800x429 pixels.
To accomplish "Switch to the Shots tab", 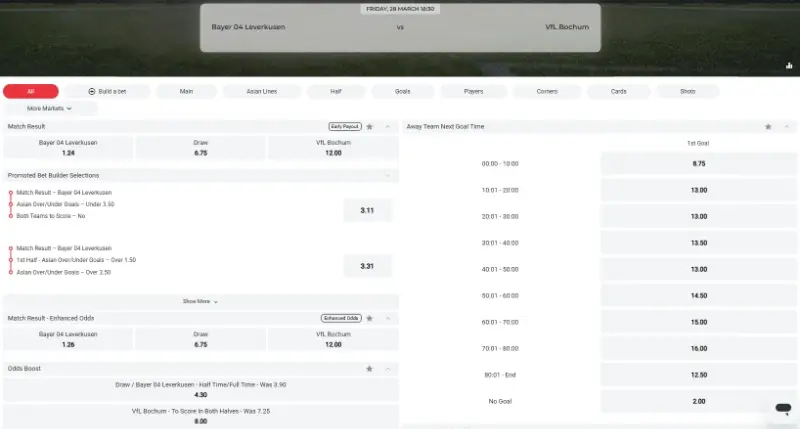I will click(x=688, y=91).
